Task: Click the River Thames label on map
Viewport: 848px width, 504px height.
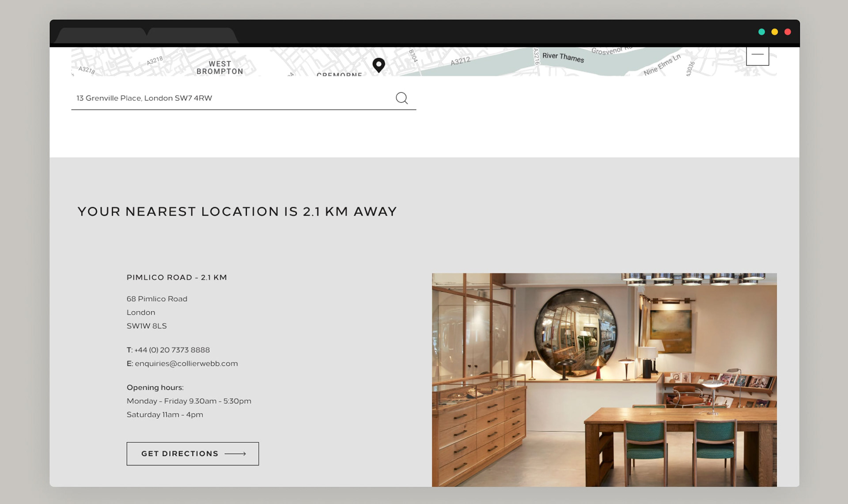Action: pyautogui.click(x=563, y=57)
